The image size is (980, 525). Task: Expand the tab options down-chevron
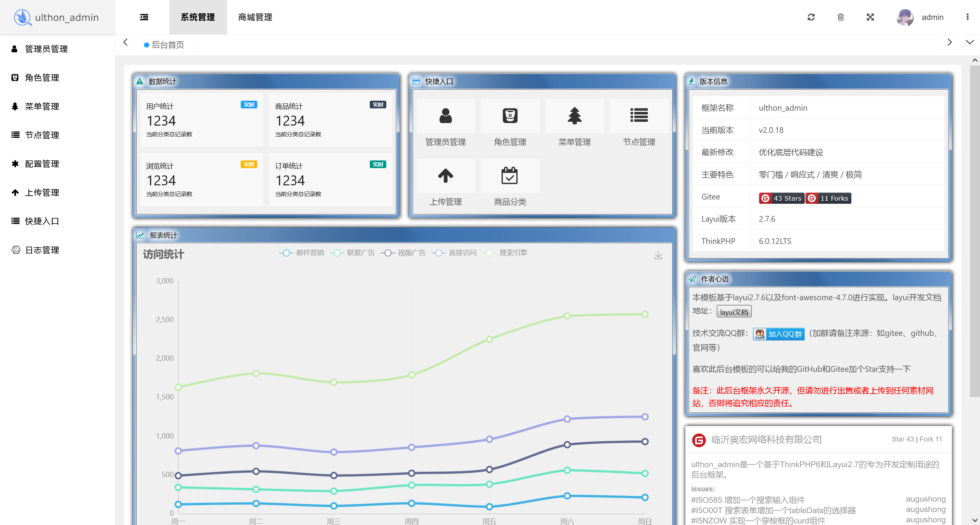(x=970, y=42)
